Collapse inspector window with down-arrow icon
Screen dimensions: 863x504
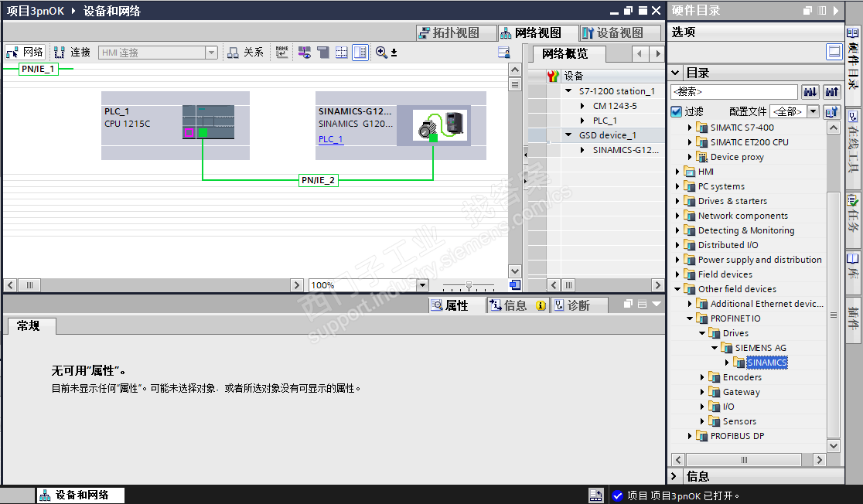coord(656,304)
